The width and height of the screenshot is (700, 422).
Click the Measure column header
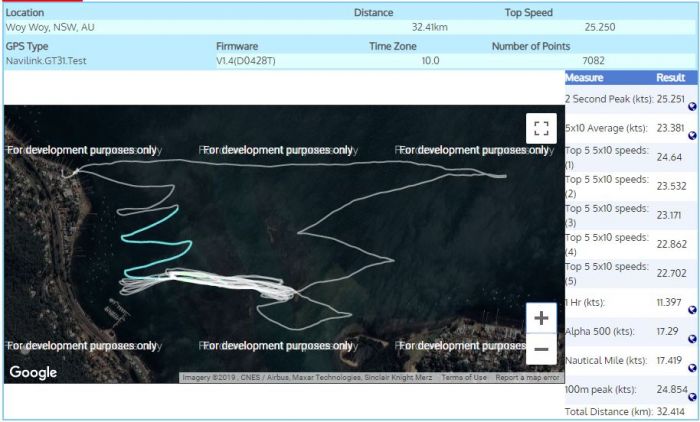click(x=584, y=77)
